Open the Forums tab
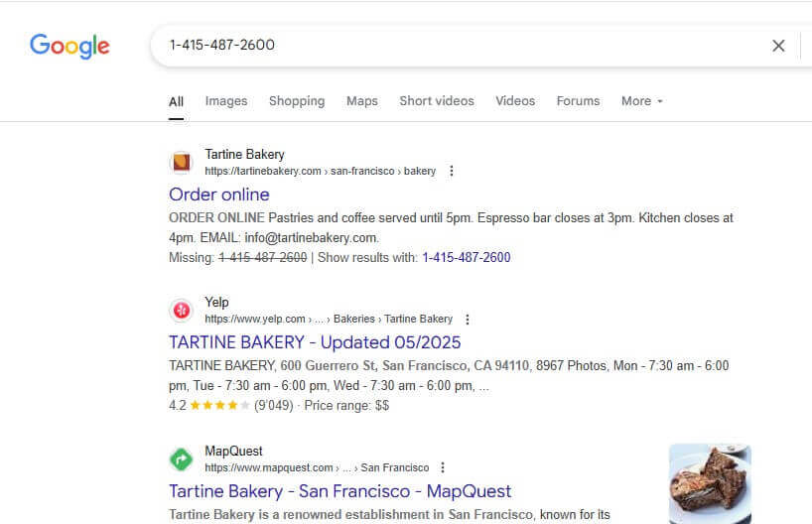This screenshot has width=812, height=524. click(x=578, y=101)
